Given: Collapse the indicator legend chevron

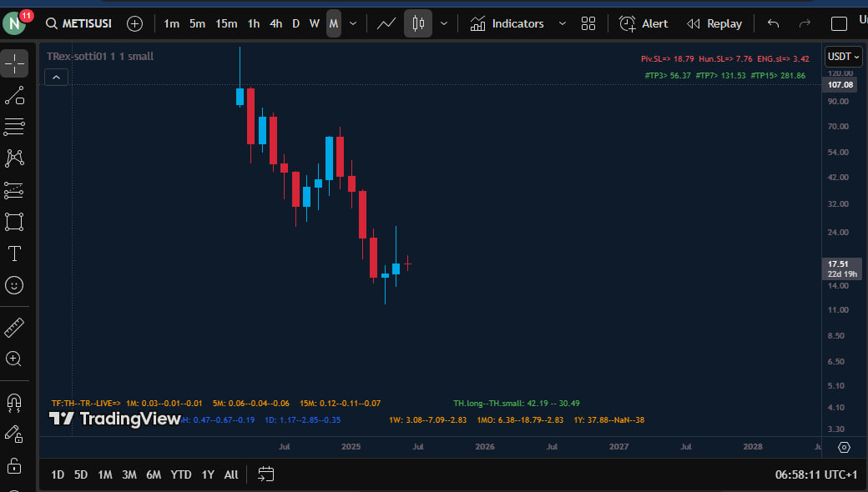Looking at the screenshot, I should [56, 78].
